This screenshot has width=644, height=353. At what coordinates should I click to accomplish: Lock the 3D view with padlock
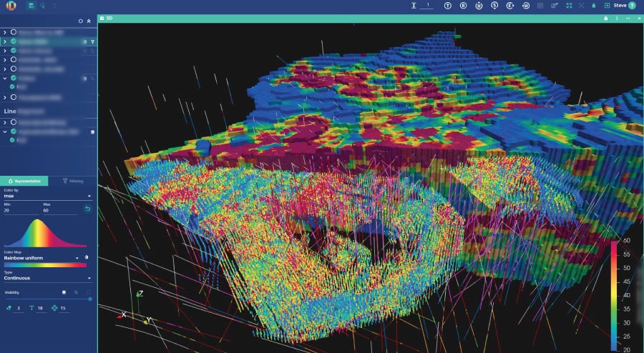click(x=605, y=19)
